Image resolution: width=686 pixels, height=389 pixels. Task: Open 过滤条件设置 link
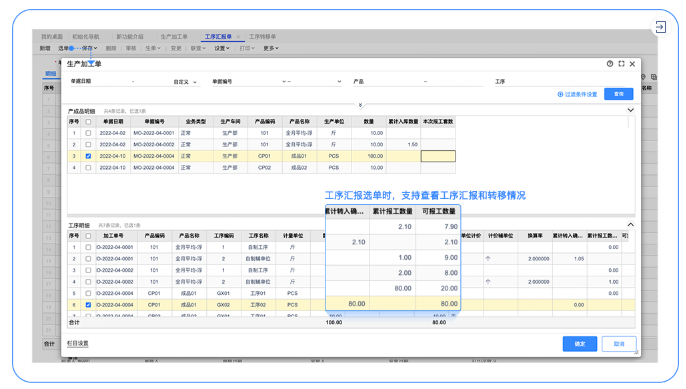click(x=581, y=94)
